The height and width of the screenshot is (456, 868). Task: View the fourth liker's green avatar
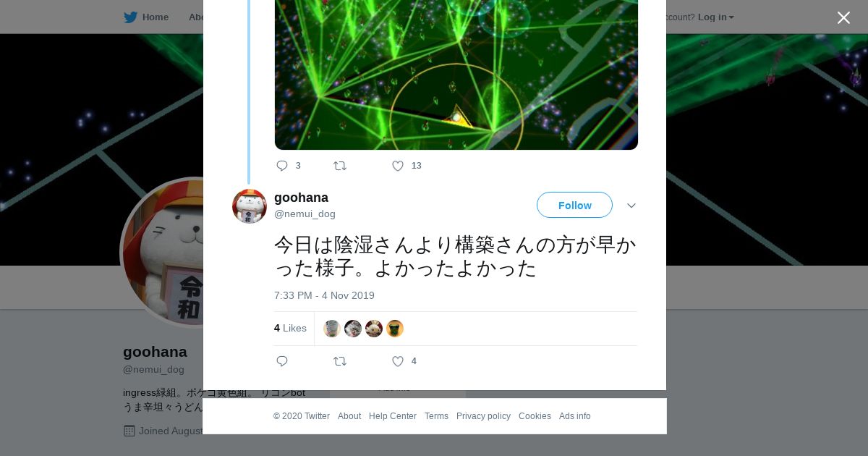pos(395,329)
